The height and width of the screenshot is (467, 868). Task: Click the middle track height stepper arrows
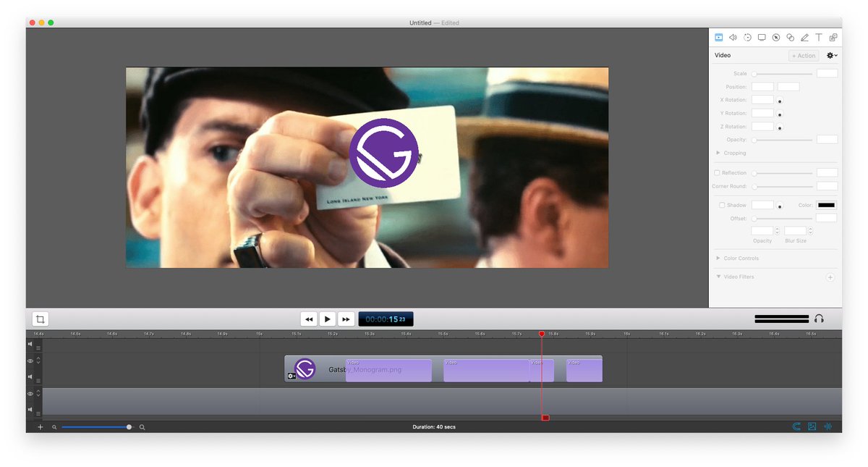[38, 361]
